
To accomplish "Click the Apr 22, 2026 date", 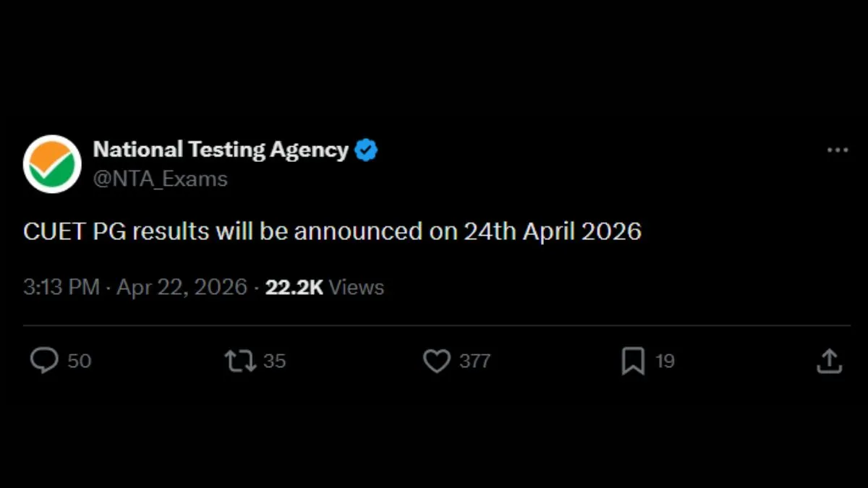I will pos(182,287).
